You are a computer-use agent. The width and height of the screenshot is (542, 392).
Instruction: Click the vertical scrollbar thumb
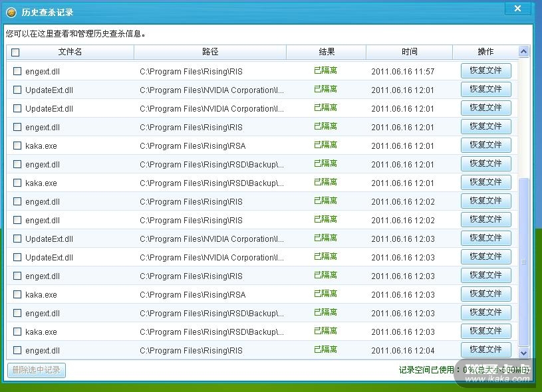click(523, 262)
